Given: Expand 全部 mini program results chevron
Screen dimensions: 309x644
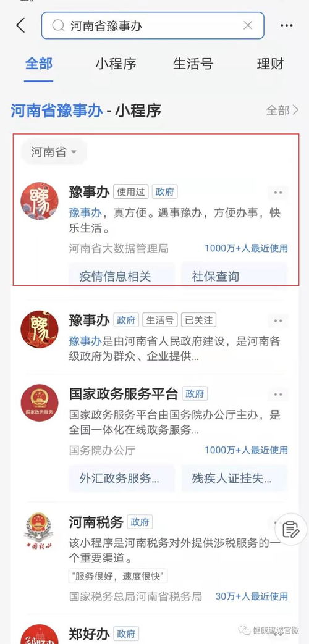Looking at the screenshot, I should [x=282, y=110].
